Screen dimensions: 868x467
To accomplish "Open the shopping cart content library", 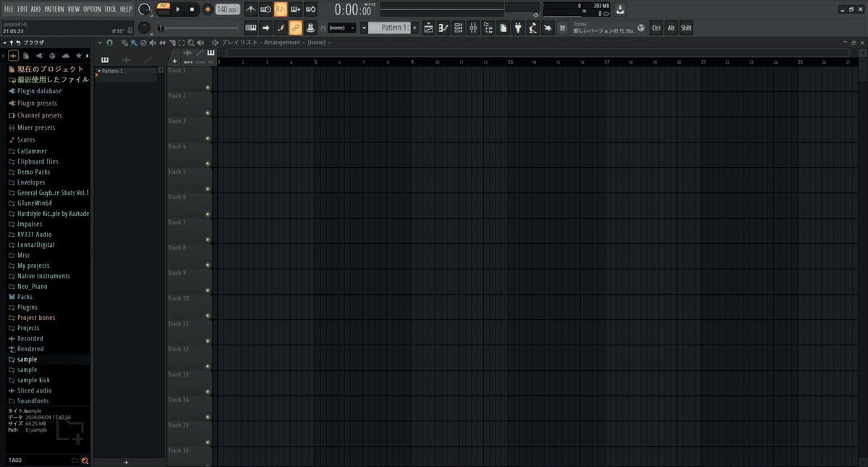I will click(562, 28).
